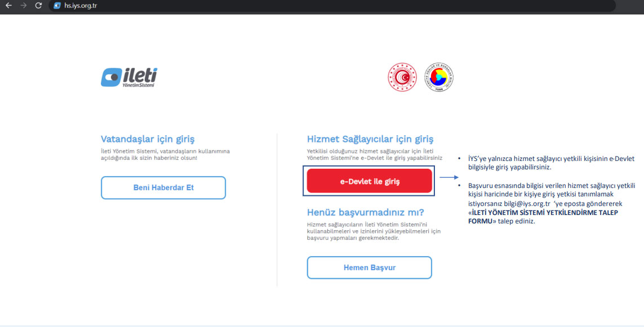The width and height of the screenshot is (644, 327).
Task: Reload the page with refresh icon
Action: point(38,6)
